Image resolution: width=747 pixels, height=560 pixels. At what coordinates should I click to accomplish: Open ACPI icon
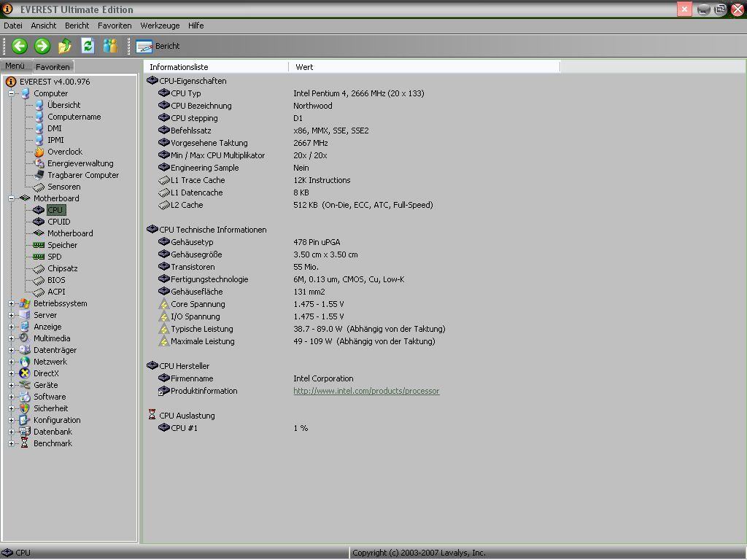(x=39, y=292)
